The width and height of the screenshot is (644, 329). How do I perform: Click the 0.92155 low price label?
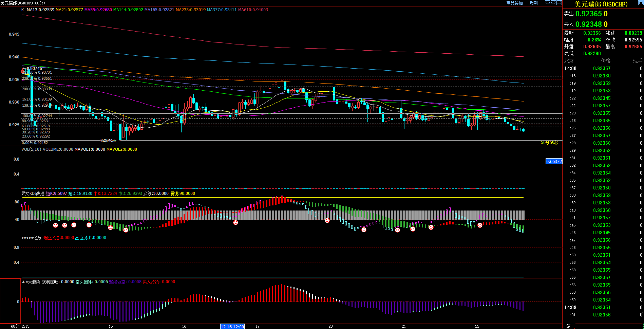(x=108, y=140)
